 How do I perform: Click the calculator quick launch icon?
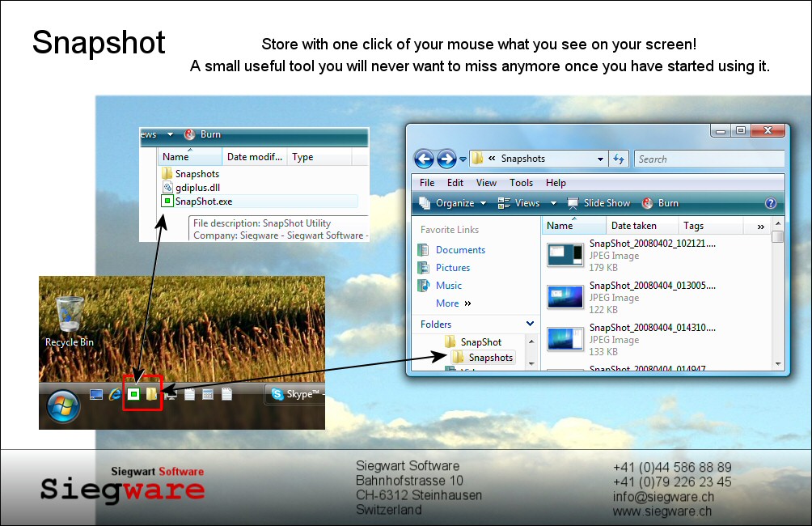click(208, 394)
